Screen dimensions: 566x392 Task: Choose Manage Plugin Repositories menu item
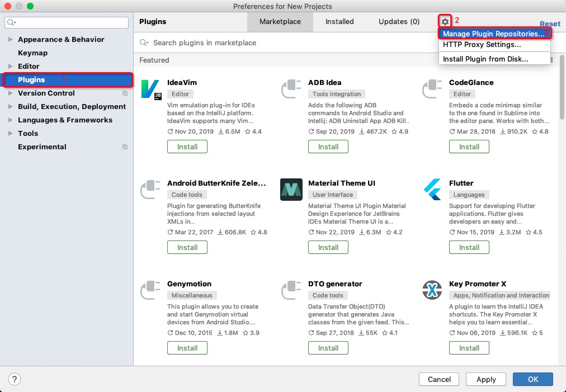pyautogui.click(x=494, y=34)
